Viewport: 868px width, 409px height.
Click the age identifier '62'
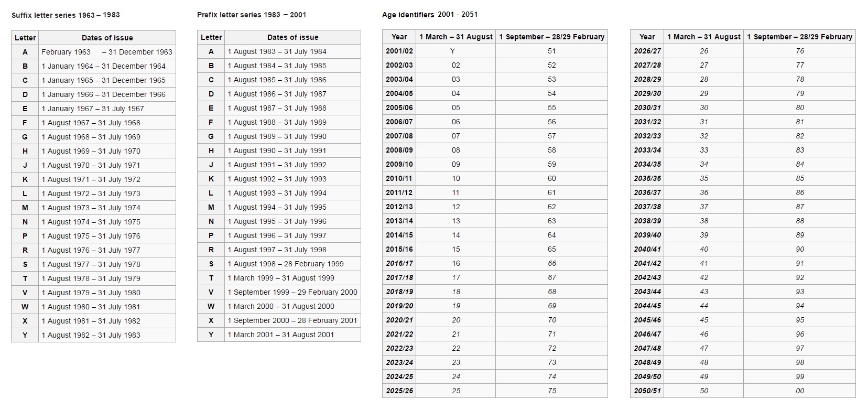(x=552, y=207)
